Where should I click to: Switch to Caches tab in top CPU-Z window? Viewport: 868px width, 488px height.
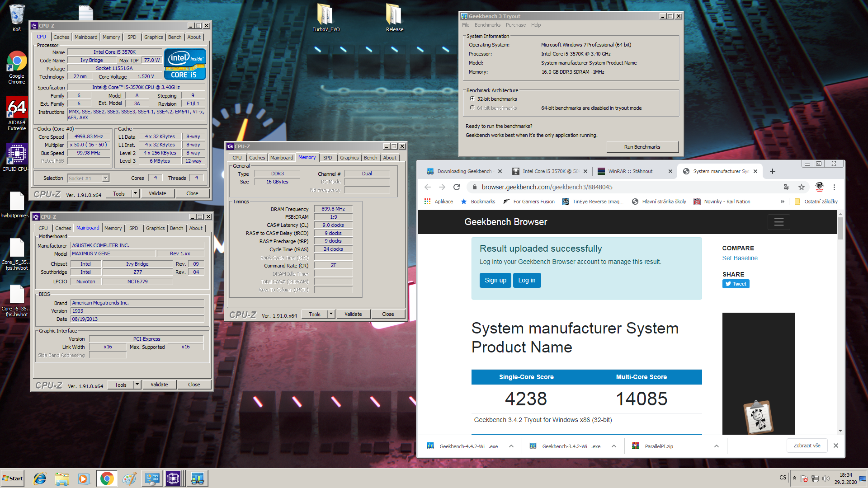pyautogui.click(x=61, y=37)
